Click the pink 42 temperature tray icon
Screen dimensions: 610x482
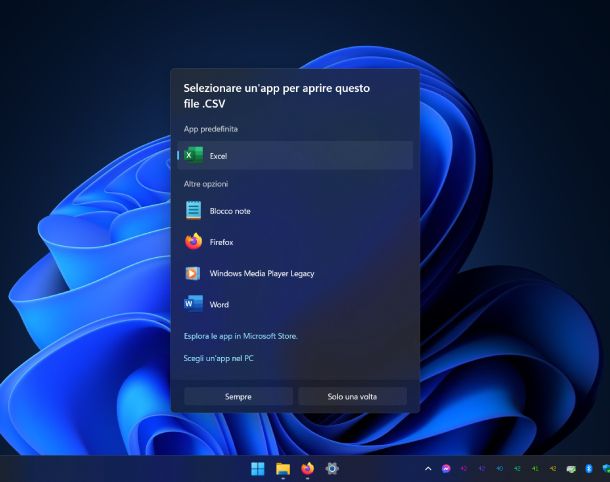point(464,468)
